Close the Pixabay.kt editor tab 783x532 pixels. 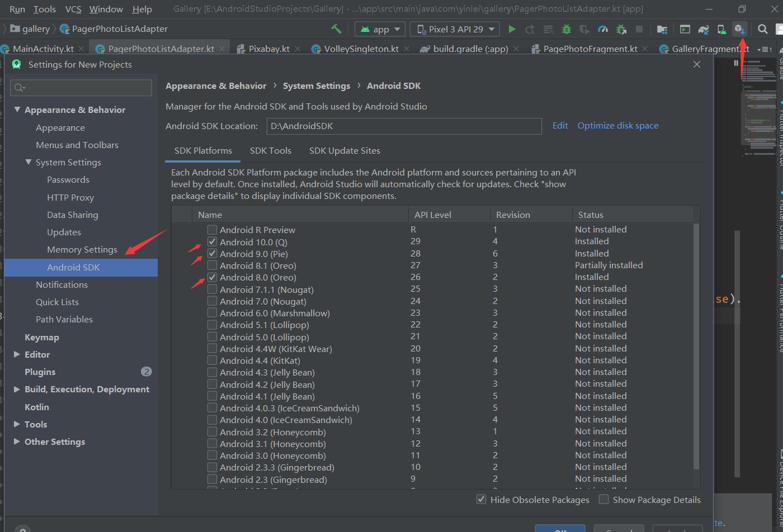point(298,49)
